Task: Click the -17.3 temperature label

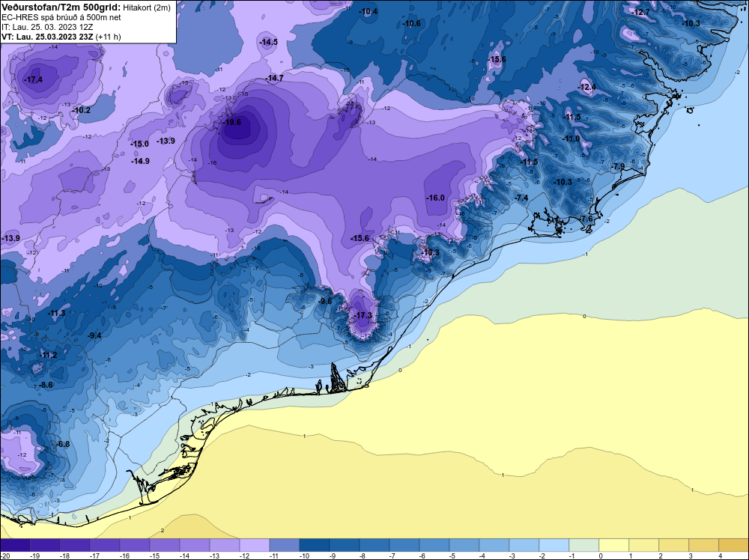Action: coord(363,316)
